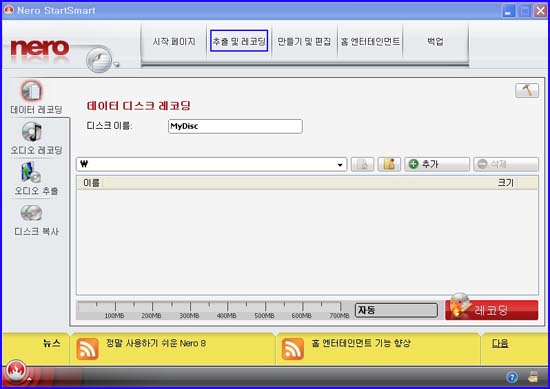Switch to the 만들기 및 편집 tab
The width and height of the screenshot is (550, 389).
point(304,41)
